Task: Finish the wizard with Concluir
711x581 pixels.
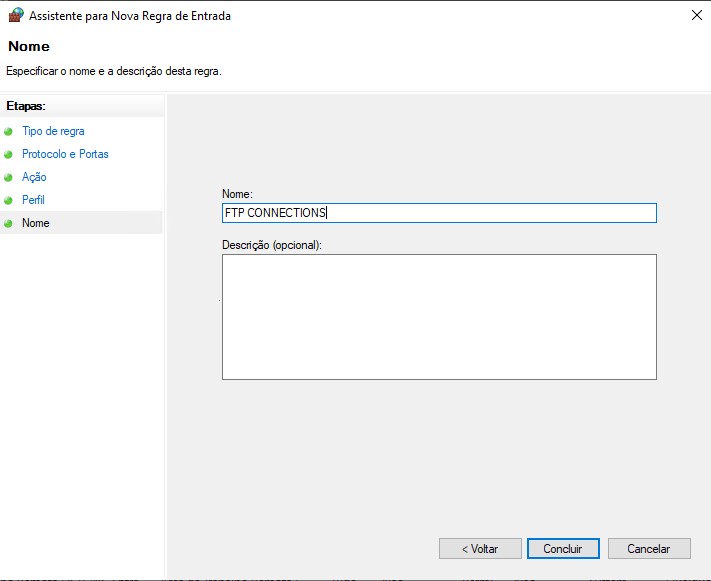Action: tap(563, 549)
